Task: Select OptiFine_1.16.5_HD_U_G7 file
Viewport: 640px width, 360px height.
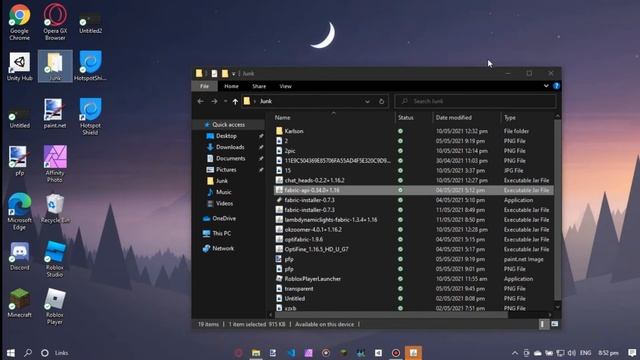Action: pyautogui.click(x=413, y=249)
